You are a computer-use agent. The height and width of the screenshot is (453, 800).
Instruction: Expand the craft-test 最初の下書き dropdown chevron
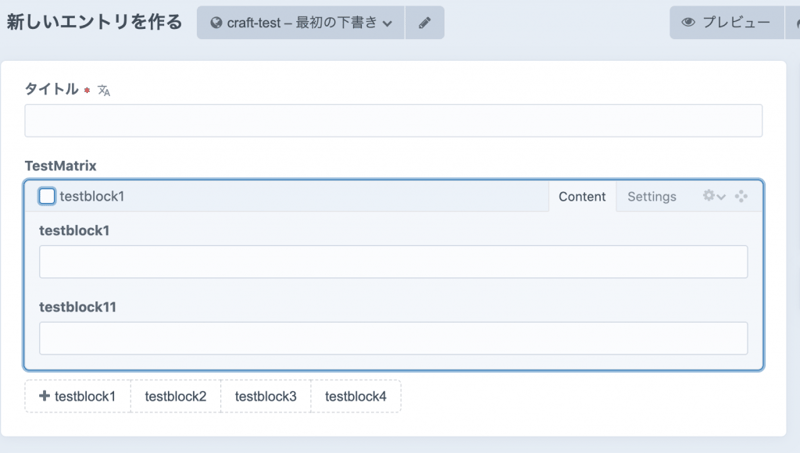click(x=387, y=23)
